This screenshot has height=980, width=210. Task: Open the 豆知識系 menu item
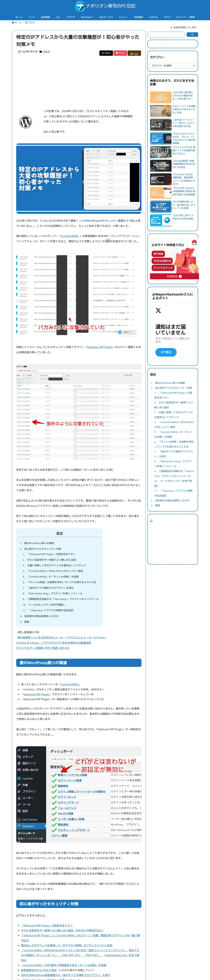(x=139, y=17)
